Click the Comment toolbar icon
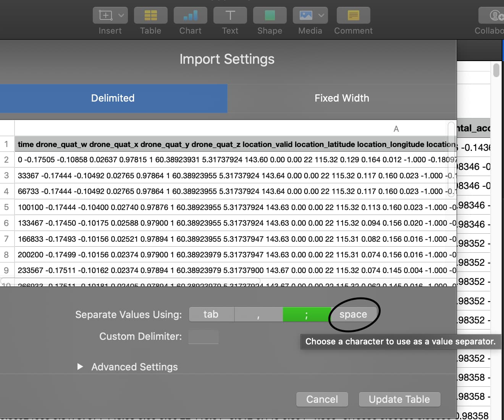This screenshot has height=420, width=504. (353, 15)
